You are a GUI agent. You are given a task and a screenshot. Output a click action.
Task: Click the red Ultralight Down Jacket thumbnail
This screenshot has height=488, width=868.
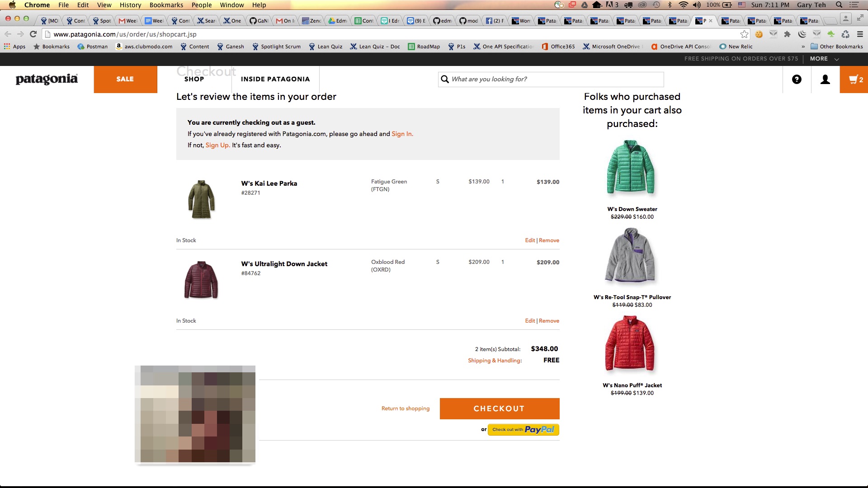coord(201,280)
